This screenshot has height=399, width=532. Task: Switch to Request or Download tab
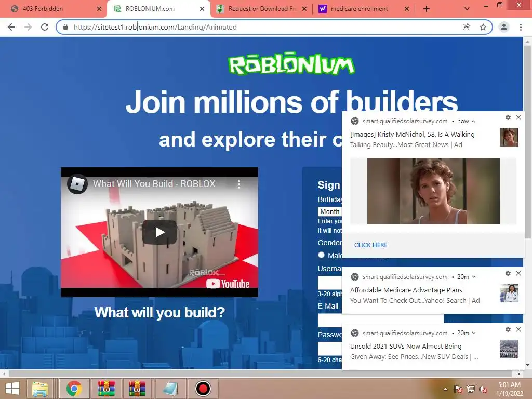click(x=262, y=9)
